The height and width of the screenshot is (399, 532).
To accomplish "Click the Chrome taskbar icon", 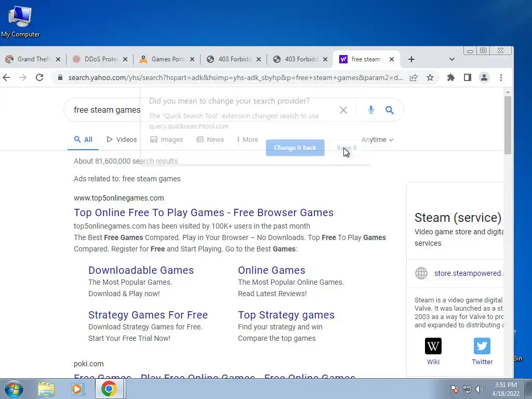I will click(109, 389).
